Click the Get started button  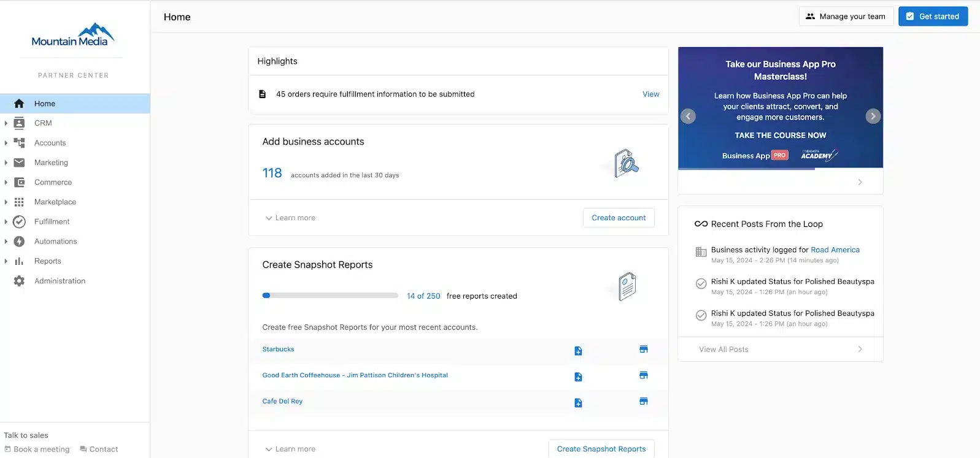point(933,17)
